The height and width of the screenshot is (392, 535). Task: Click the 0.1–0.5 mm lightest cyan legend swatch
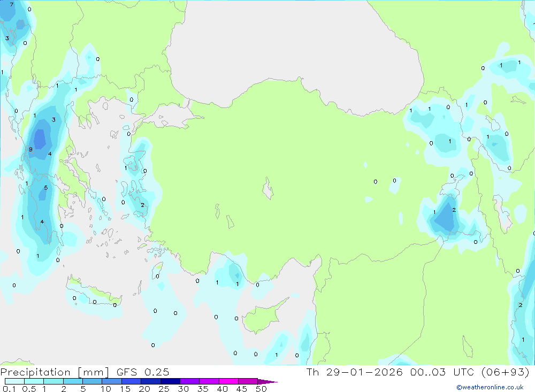tap(14, 381)
